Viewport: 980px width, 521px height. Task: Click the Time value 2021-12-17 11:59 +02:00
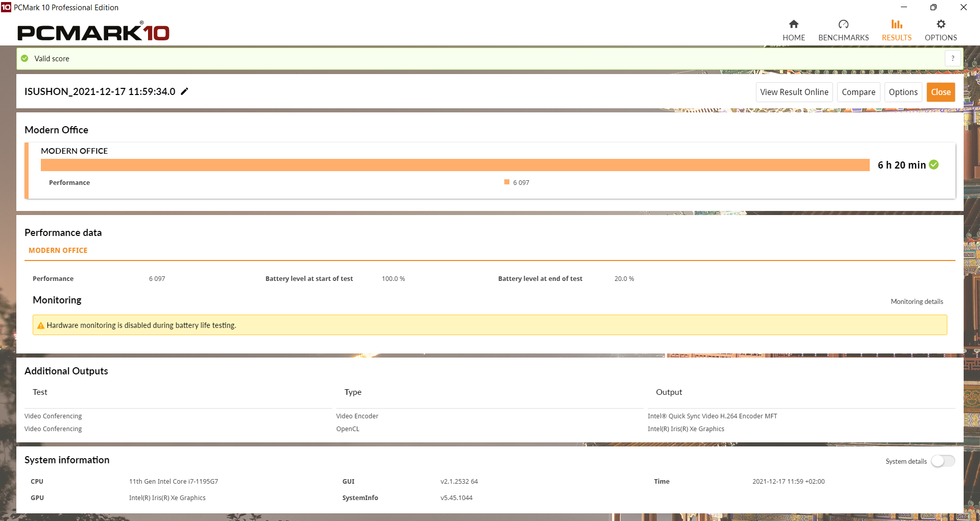tap(788, 481)
